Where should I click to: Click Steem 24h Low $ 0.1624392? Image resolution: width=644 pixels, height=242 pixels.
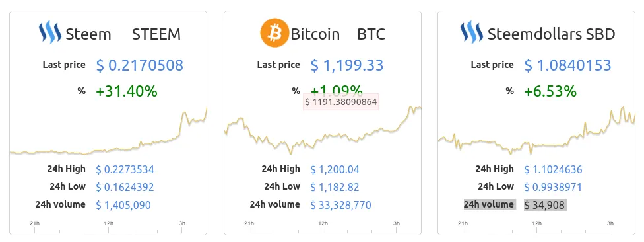coord(125,187)
